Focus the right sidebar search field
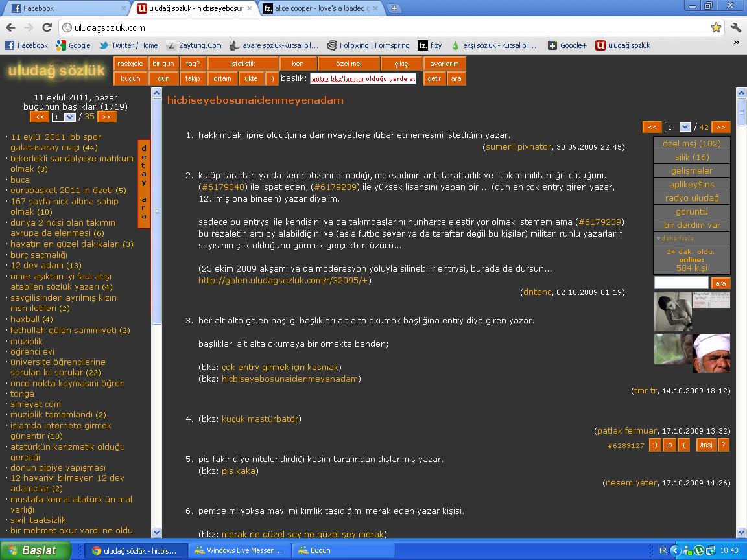Image resolution: width=747 pixels, height=560 pixels. coord(682,283)
